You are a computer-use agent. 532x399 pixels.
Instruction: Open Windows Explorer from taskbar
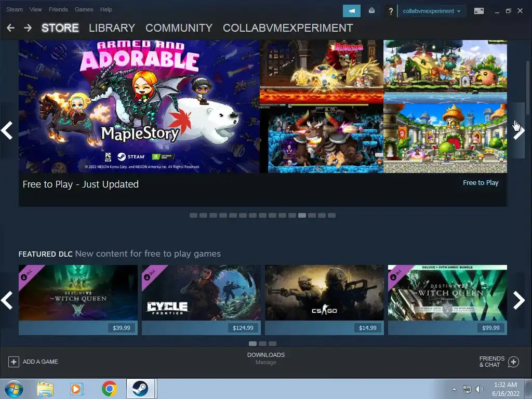click(x=45, y=389)
